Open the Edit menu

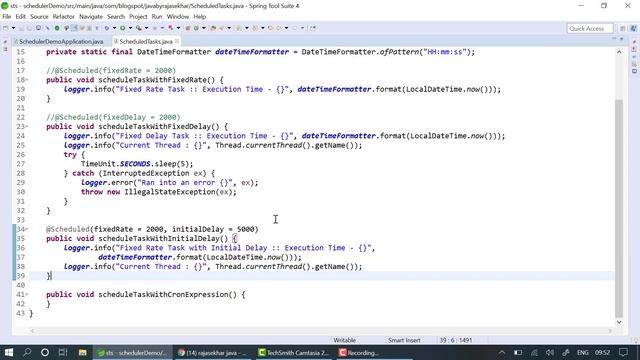click(20, 16)
